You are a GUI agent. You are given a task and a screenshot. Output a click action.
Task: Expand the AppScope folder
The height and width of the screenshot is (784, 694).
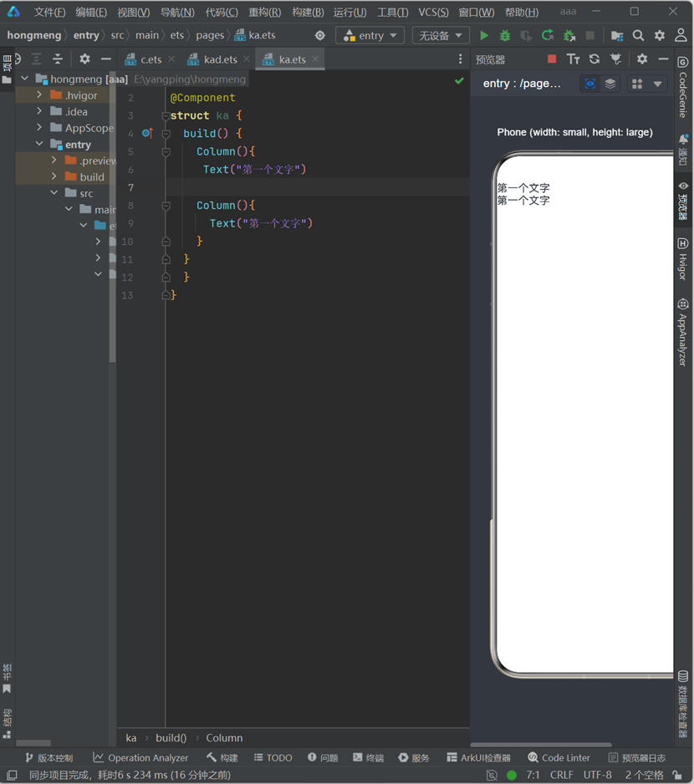click(x=39, y=128)
